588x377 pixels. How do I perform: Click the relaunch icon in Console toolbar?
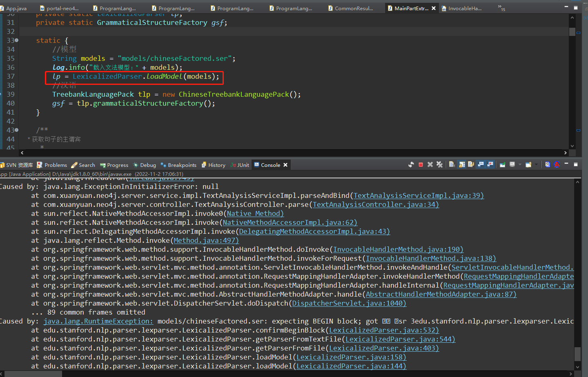pos(411,164)
